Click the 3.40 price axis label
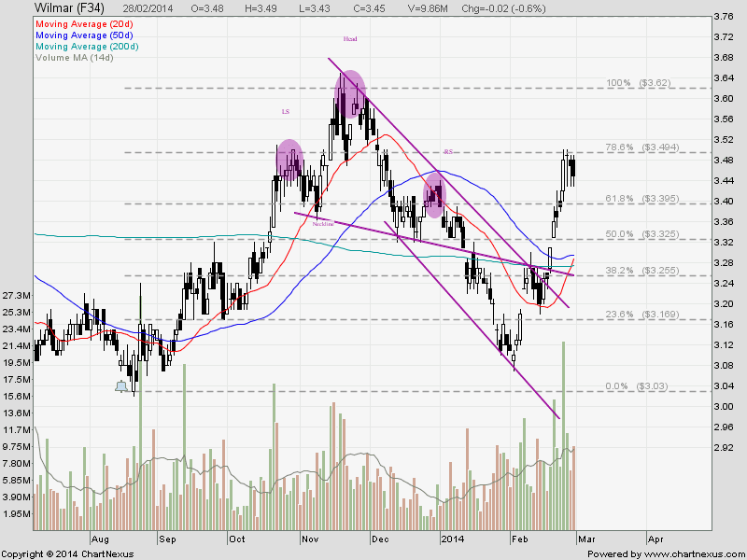The height and width of the screenshot is (560, 747). 723,202
